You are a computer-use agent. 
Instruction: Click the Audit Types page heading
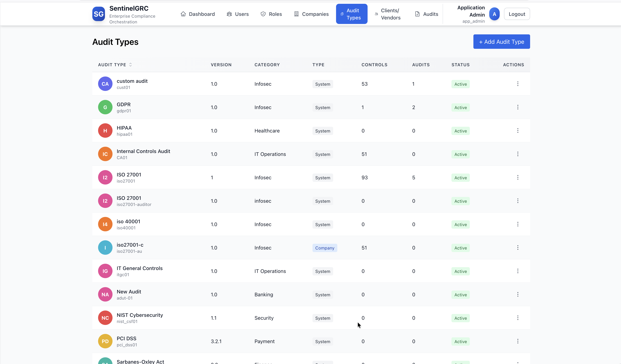coord(115,42)
